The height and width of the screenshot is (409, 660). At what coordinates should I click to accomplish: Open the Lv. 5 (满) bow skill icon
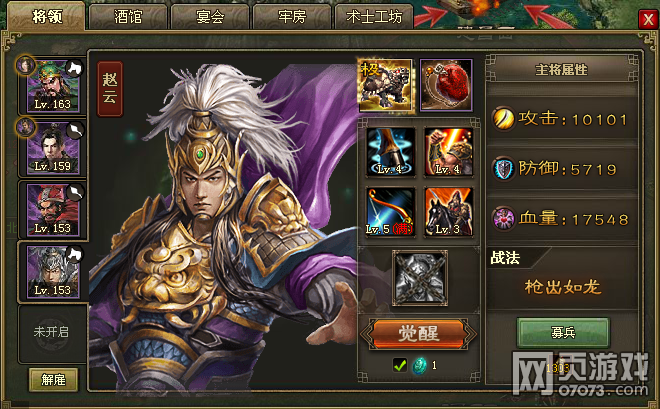[x=390, y=212]
